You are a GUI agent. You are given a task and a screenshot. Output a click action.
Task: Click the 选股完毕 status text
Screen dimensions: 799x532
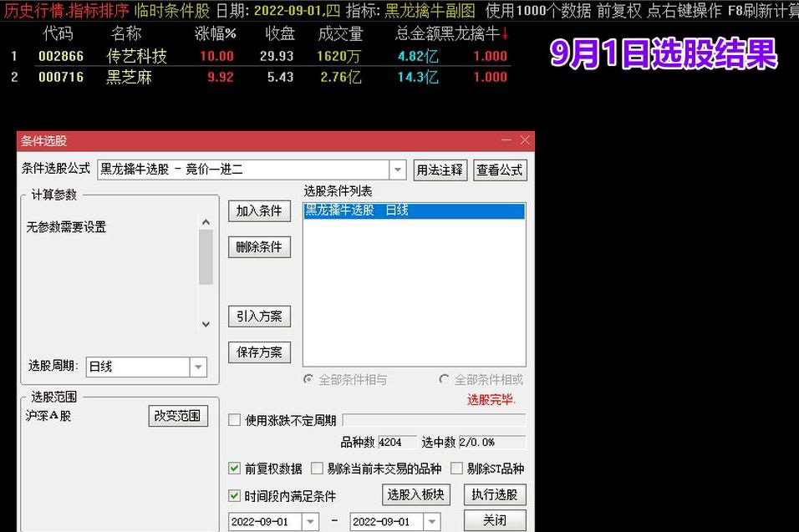[491, 400]
